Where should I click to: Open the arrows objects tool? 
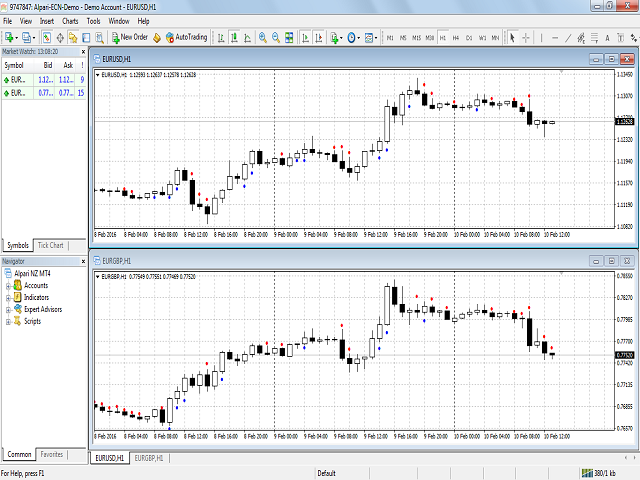click(x=633, y=38)
